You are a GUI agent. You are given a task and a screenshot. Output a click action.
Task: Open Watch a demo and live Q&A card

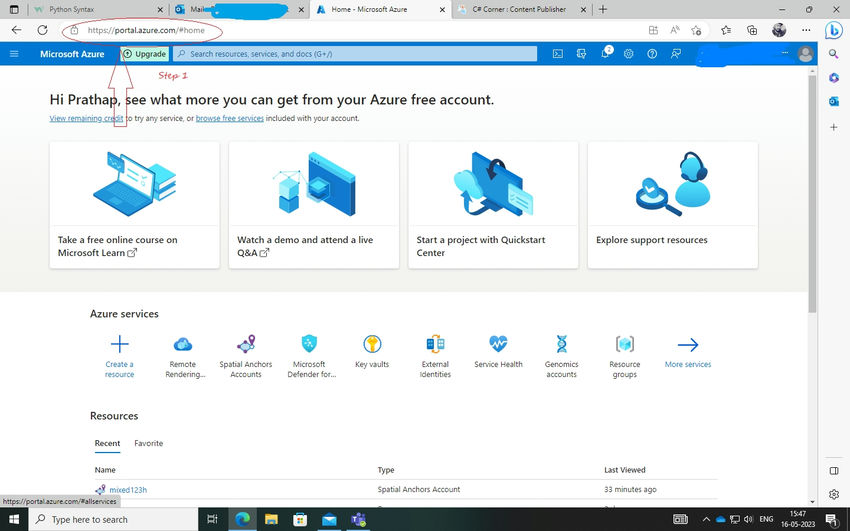tap(314, 205)
